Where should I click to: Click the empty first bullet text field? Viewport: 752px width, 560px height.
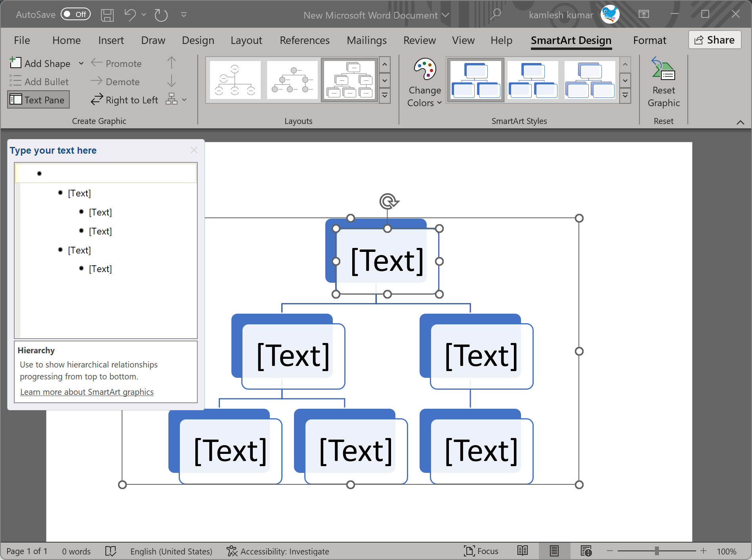click(106, 173)
